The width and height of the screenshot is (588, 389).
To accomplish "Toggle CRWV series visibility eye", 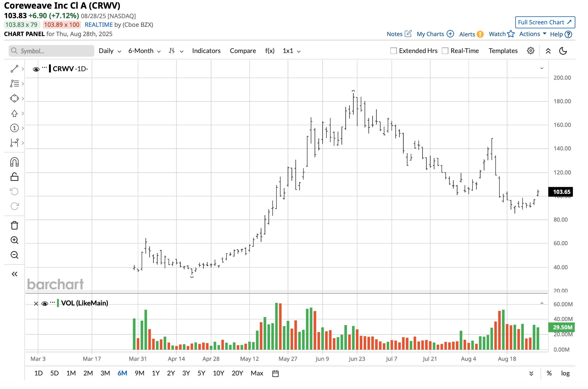I will [x=36, y=69].
